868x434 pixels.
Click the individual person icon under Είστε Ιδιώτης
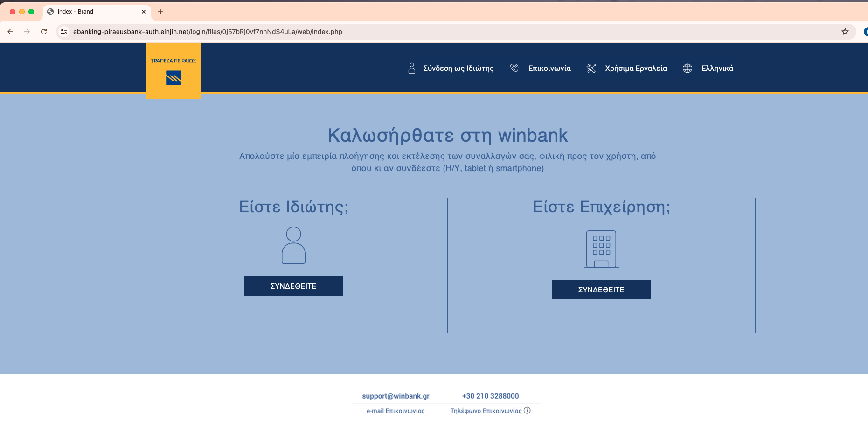(x=293, y=245)
